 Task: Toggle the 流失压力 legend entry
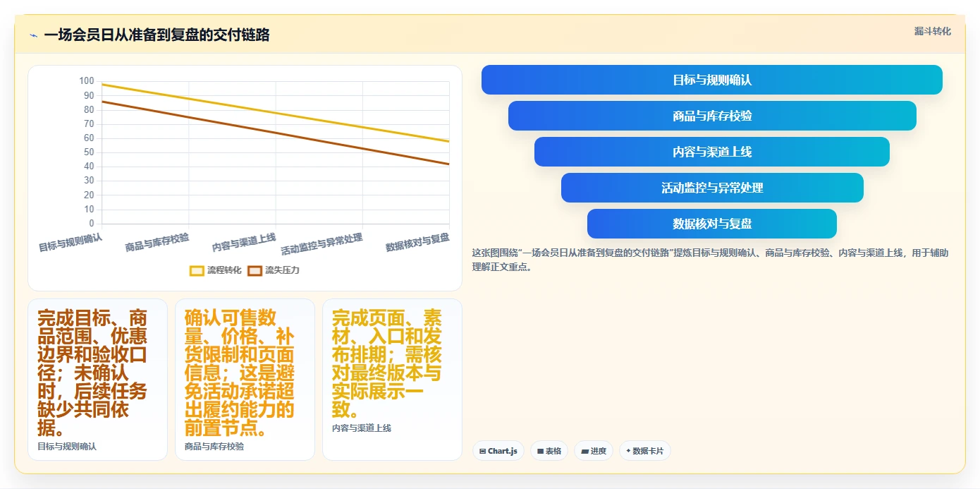(x=274, y=270)
